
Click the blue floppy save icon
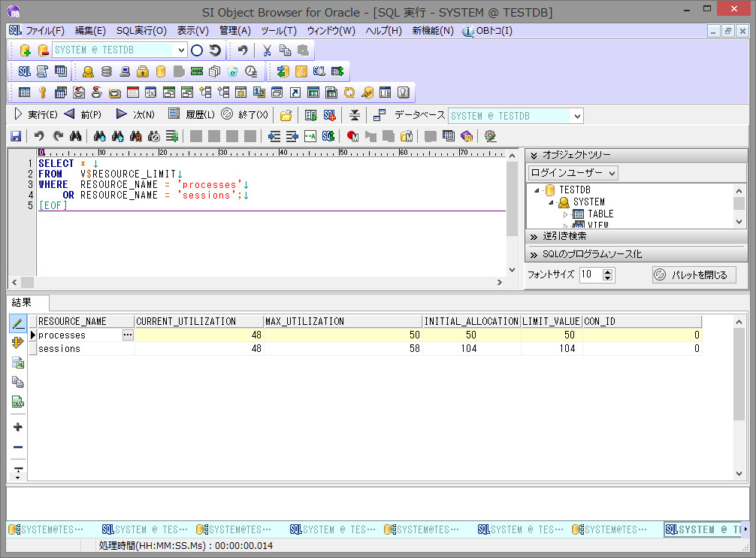tap(16, 136)
